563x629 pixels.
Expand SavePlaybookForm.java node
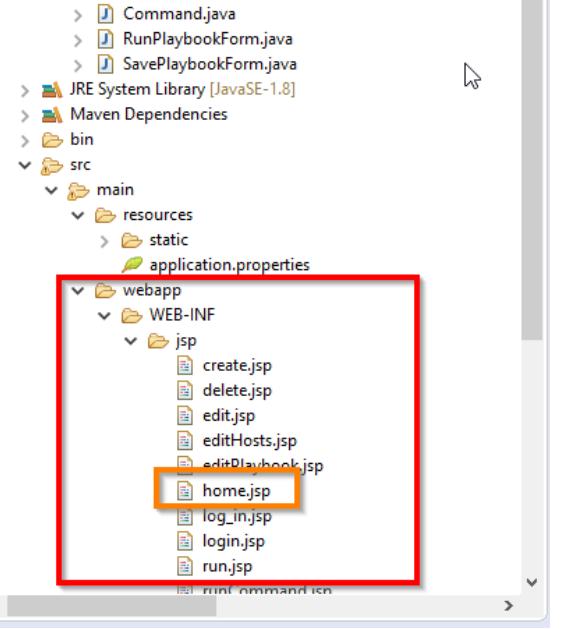78,65
